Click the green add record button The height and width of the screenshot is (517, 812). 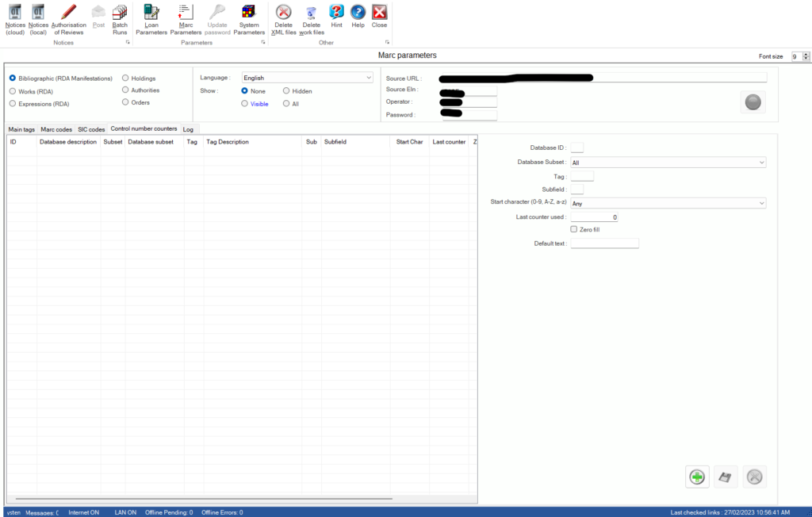pyautogui.click(x=696, y=477)
